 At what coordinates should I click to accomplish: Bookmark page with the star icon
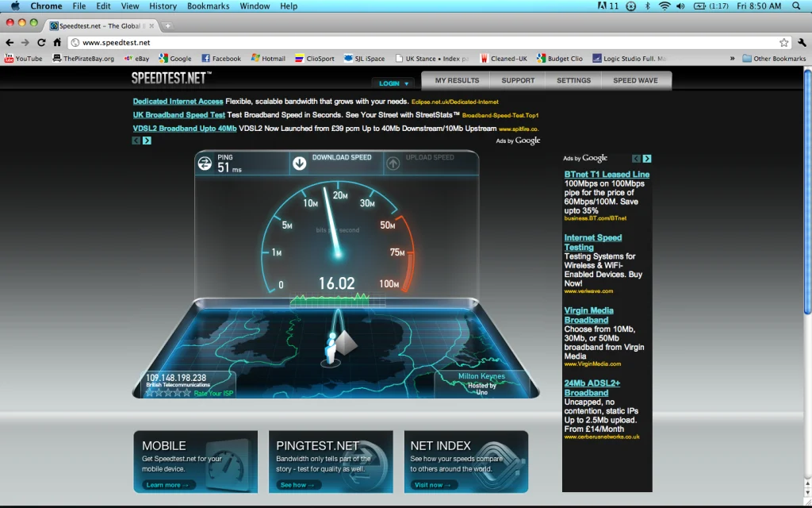click(x=784, y=43)
